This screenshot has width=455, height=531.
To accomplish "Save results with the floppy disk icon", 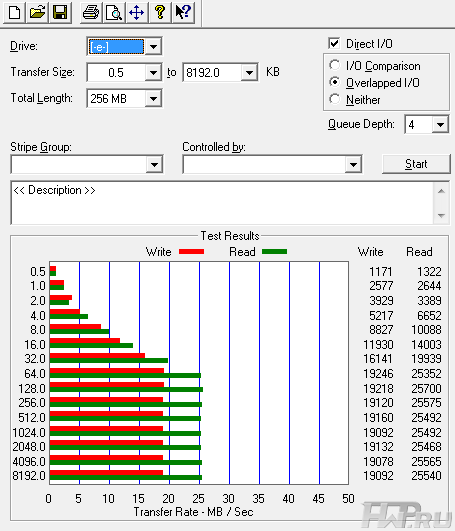I will tap(60, 13).
